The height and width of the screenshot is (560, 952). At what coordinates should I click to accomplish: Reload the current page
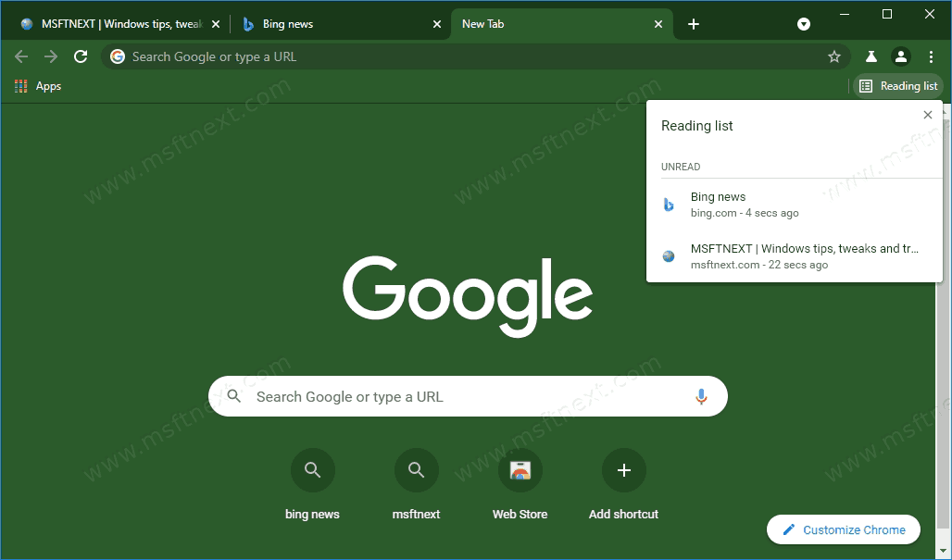tap(81, 56)
